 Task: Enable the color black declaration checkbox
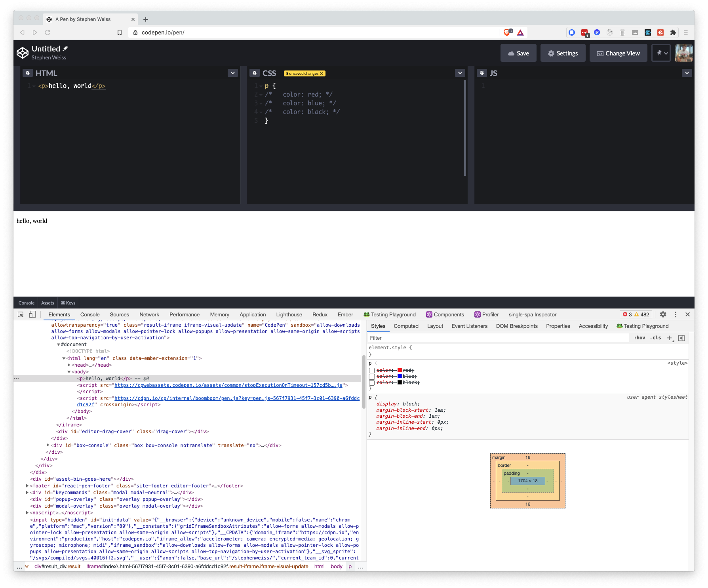click(x=372, y=383)
